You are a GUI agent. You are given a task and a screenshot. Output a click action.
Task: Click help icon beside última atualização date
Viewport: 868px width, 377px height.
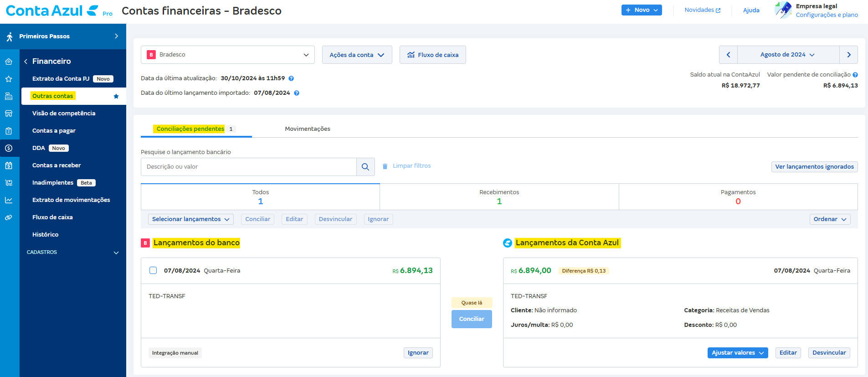291,78
